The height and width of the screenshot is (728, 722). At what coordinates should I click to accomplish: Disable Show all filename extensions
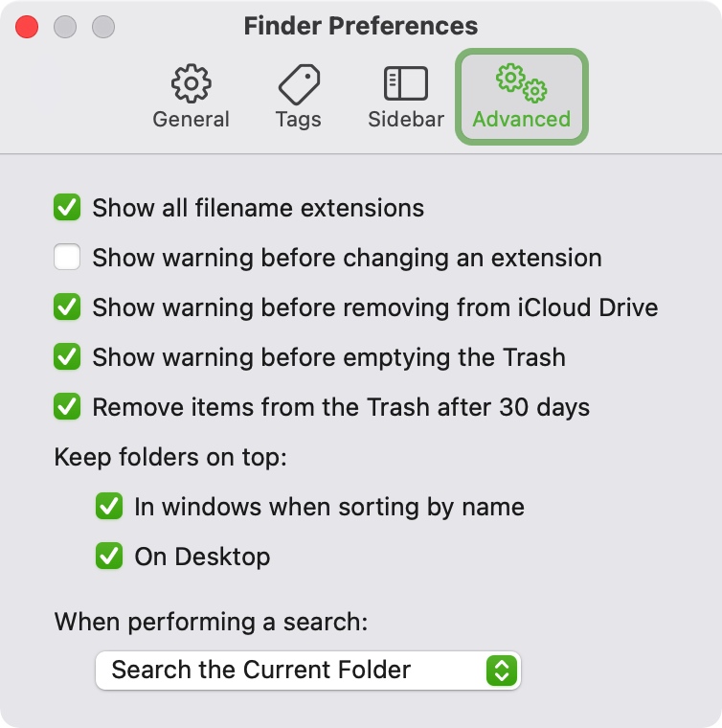tap(67, 207)
